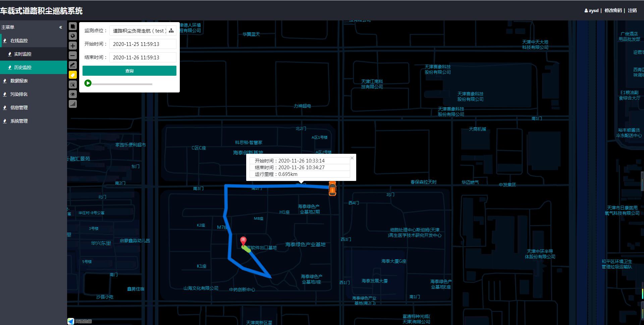The width and height of the screenshot is (644, 325).
Task: Open the monitoring point tree selector
Action: 171,30
